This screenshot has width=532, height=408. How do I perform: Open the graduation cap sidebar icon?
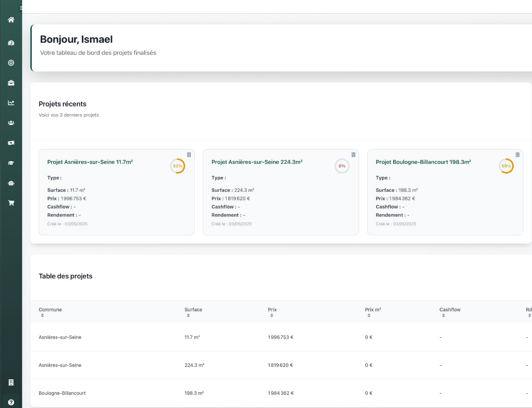(x=11, y=163)
